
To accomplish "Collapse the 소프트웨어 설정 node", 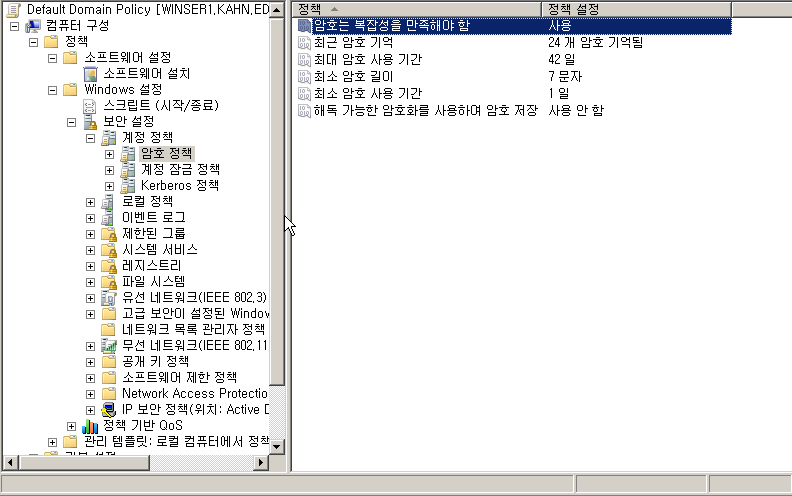I will click(x=53, y=59).
